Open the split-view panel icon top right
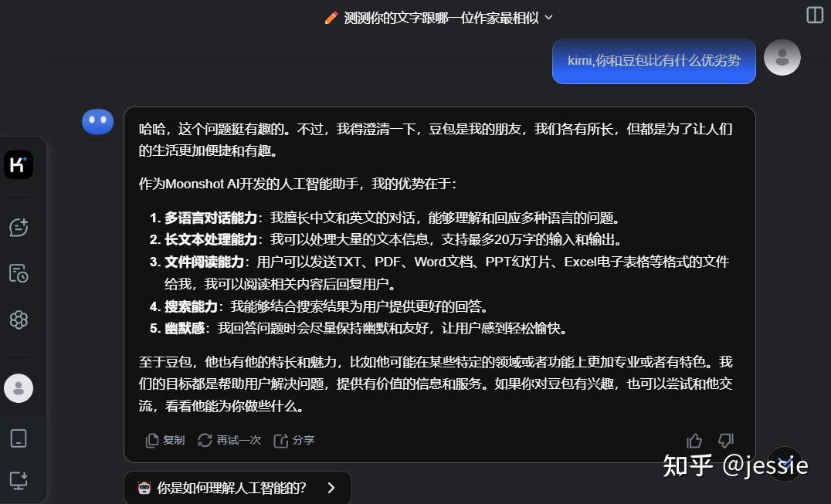The height and width of the screenshot is (504, 831). (x=813, y=15)
